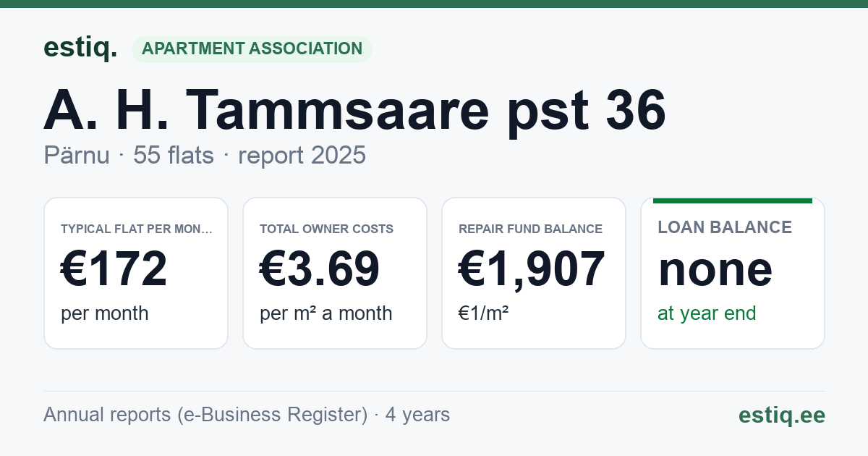
Task: Open the Typical flat per month card
Action: click(x=136, y=273)
